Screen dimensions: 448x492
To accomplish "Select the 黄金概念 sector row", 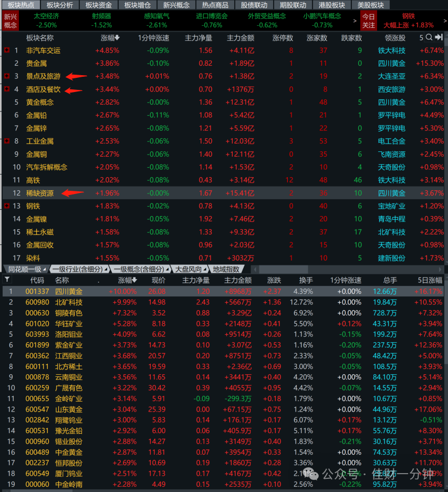I will point(223,102).
